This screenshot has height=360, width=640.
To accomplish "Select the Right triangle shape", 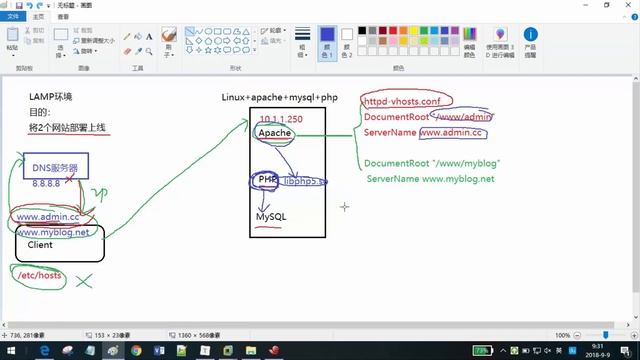I will [189, 40].
